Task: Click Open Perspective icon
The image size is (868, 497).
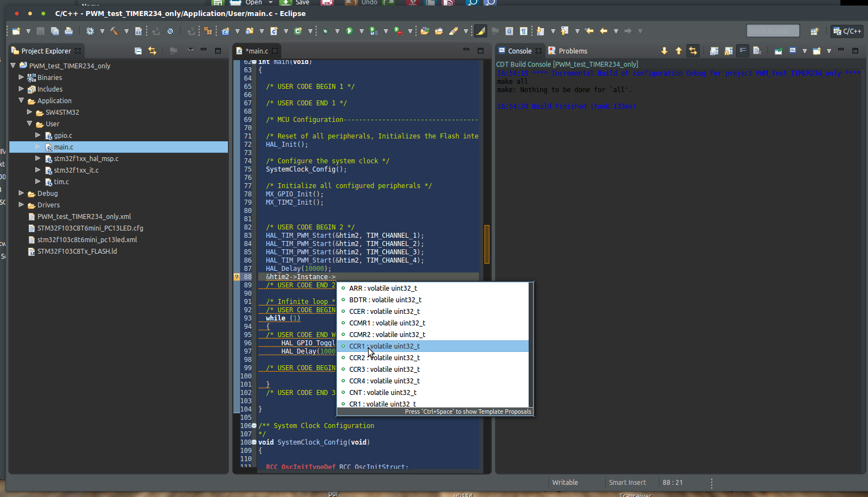Action: [814, 31]
